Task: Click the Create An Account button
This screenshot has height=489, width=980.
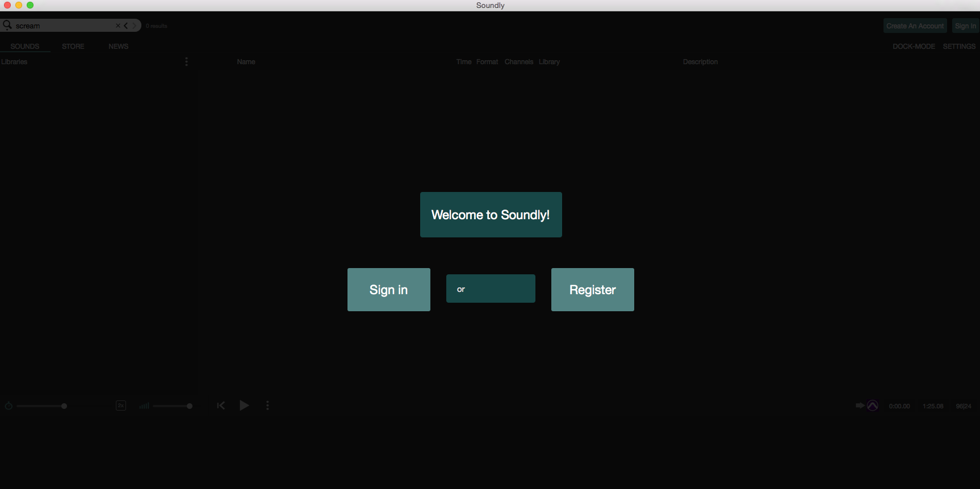Action: pyautogui.click(x=915, y=26)
